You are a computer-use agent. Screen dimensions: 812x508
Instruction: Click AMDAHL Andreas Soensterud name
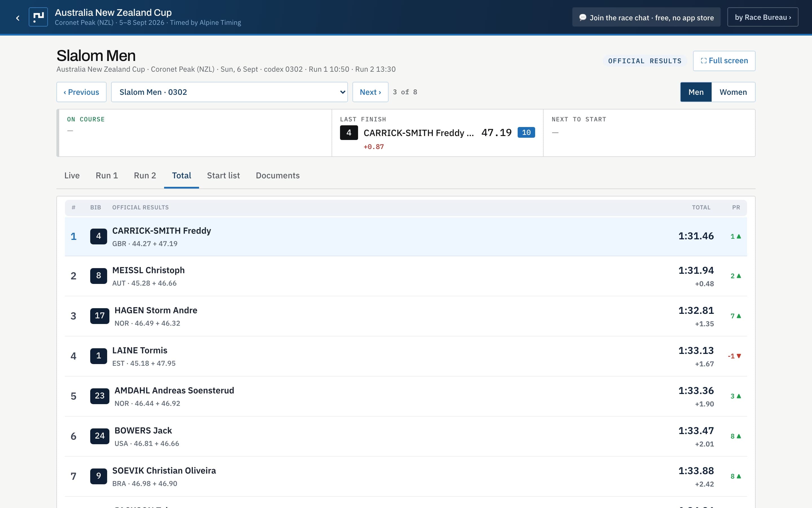(174, 390)
